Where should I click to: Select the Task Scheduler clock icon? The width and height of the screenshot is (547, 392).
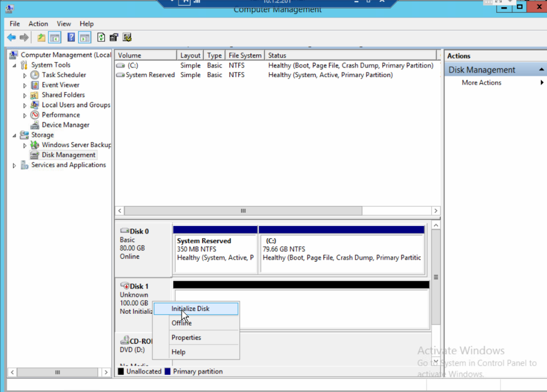[x=35, y=75]
